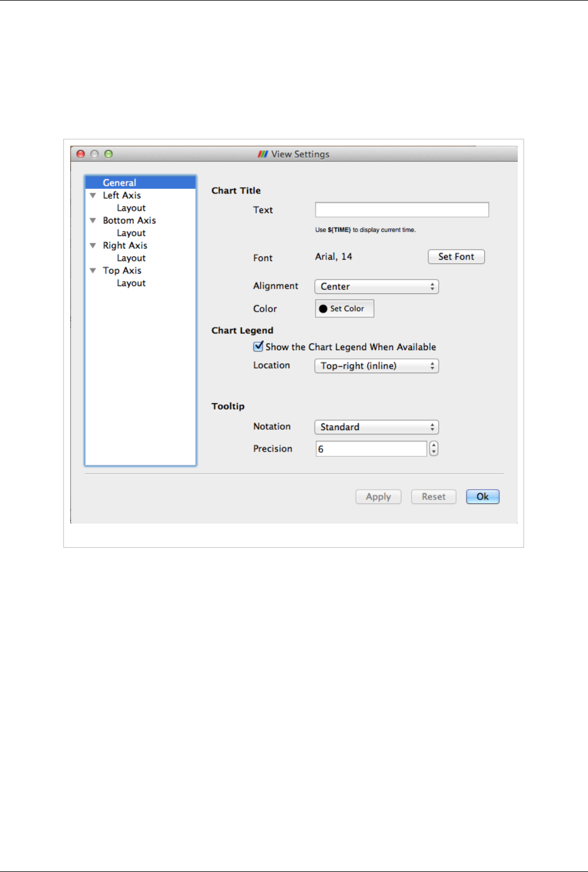Minimize the View Settings window
This screenshot has height=872, width=588.
click(x=94, y=154)
